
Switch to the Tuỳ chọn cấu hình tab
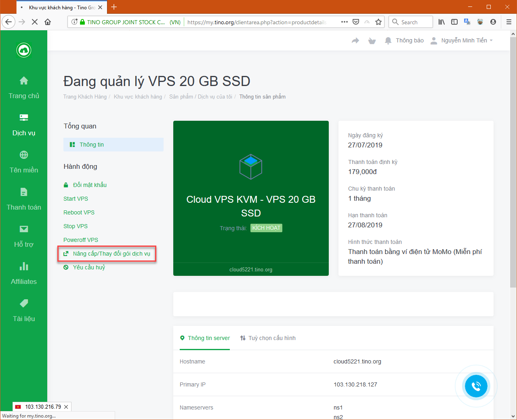(268, 338)
